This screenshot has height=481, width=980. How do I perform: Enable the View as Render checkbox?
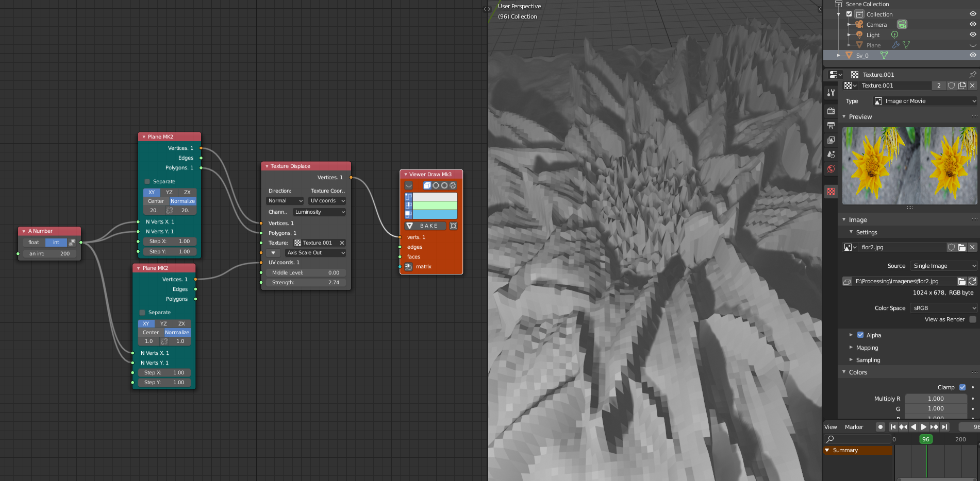pyautogui.click(x=972, y=319)
